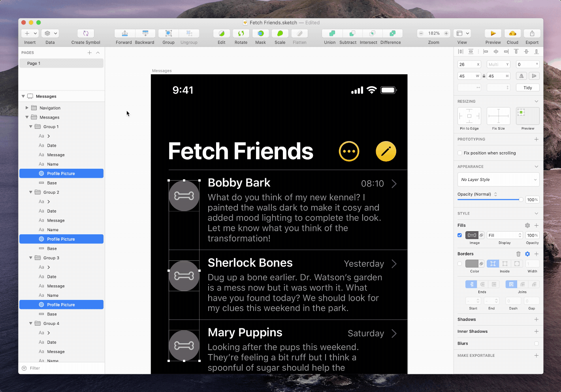Open the gray border color swatch
The height and width of the screenshot is (392, 561).
472,264
